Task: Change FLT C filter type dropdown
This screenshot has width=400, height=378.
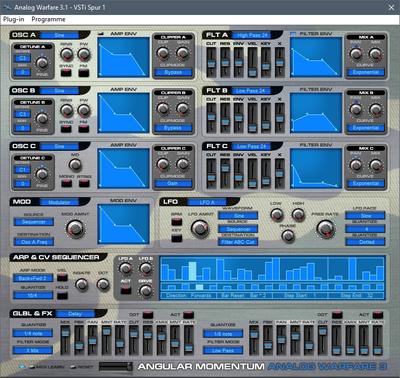Action: [x=252, y=146]
